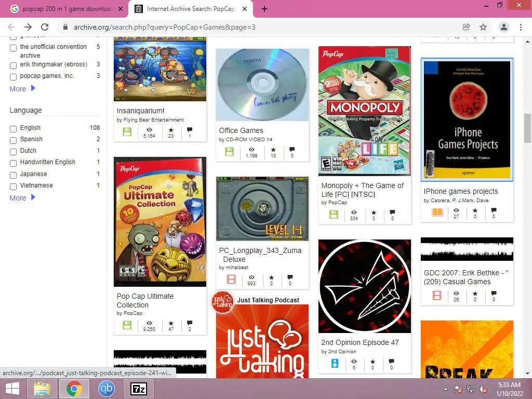Check the Vietnamese language filter
This screenshot has height=399, width=532.
pyautogui.click(x=13, y=187)
